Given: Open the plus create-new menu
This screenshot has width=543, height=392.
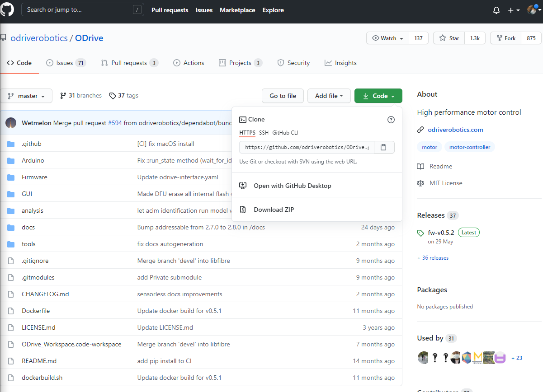Looking at the screenshot, I should tap(514, 10).
